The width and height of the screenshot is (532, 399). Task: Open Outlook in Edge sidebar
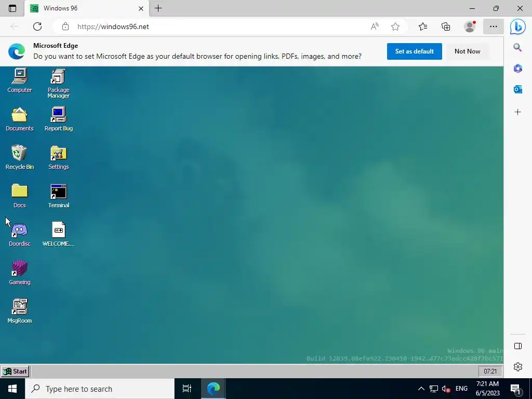[517, 89]
